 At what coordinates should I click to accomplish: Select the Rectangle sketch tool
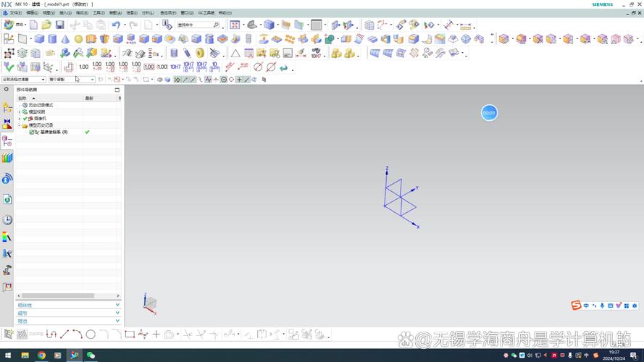coord(130,334)
